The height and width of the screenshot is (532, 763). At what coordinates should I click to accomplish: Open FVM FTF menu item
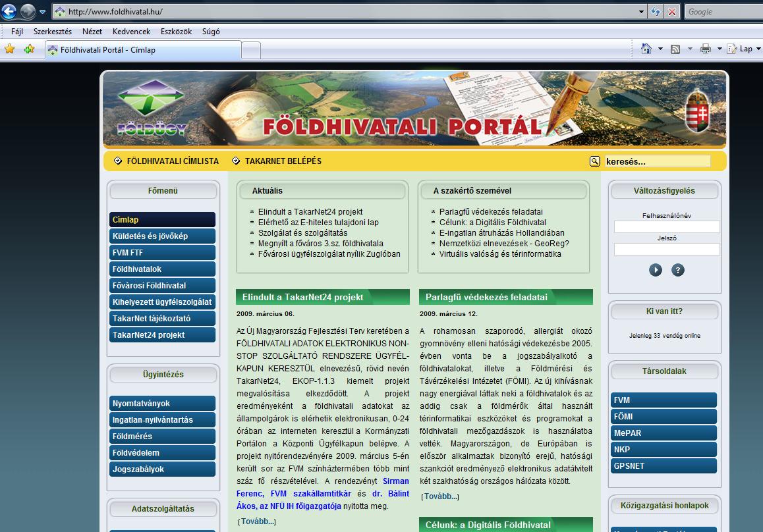click(163, 253)
